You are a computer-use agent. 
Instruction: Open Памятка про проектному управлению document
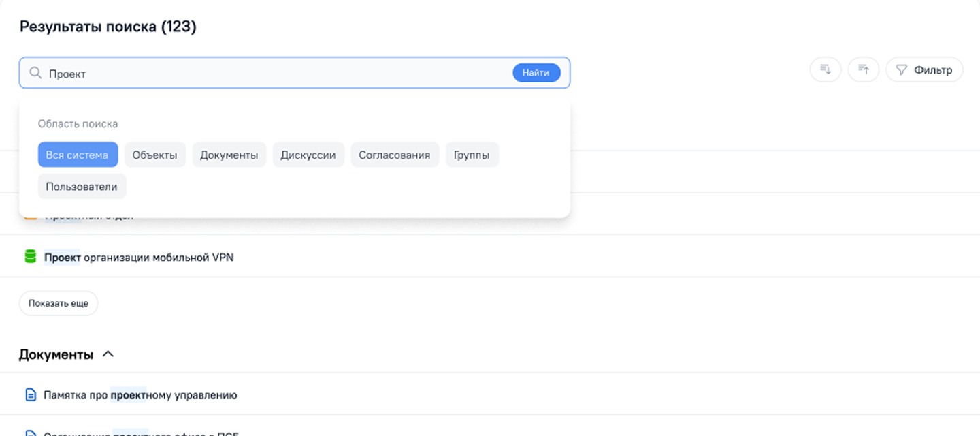(x=140, y=394)
